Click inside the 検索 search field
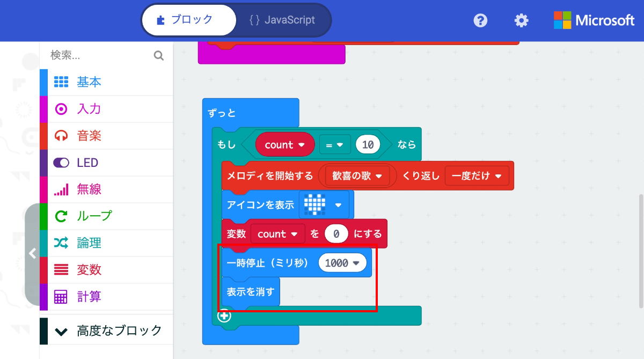The height and width of the screenshot is (359, 644). coord(97,55)
